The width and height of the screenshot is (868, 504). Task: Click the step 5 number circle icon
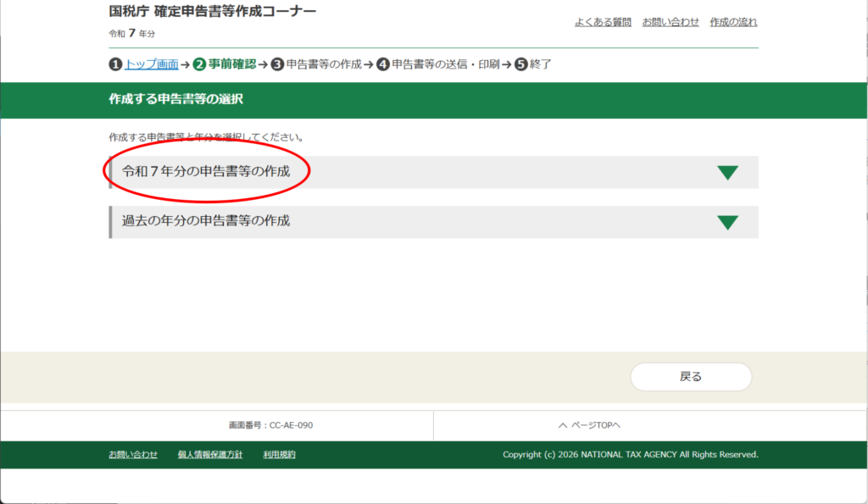[x=520, y=64]
